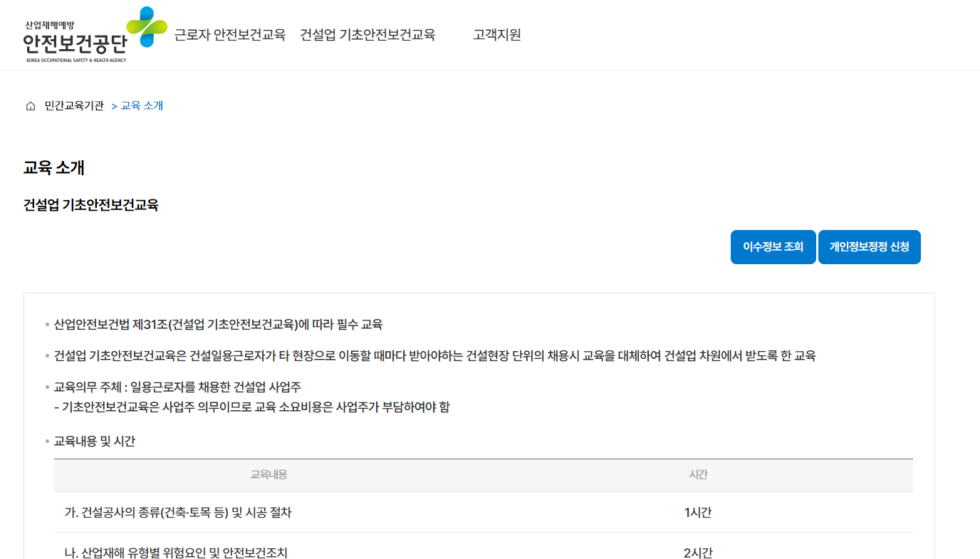Image resolution: width=980 pixels, height=559 pixels.
Task: Click the sentence about 사업주가 부담하여야 함
Action: (251, 408)
